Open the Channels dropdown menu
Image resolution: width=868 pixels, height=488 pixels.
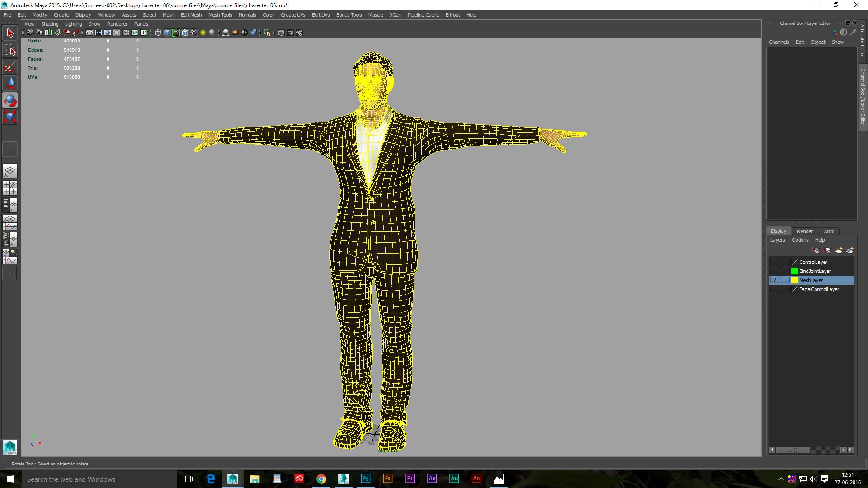778,42
